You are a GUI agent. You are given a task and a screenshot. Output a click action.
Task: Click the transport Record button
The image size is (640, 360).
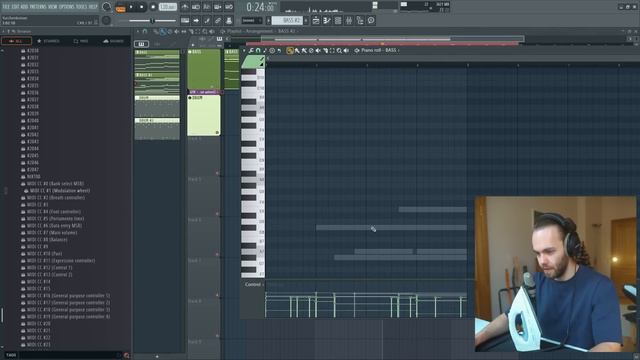point(153,7)
